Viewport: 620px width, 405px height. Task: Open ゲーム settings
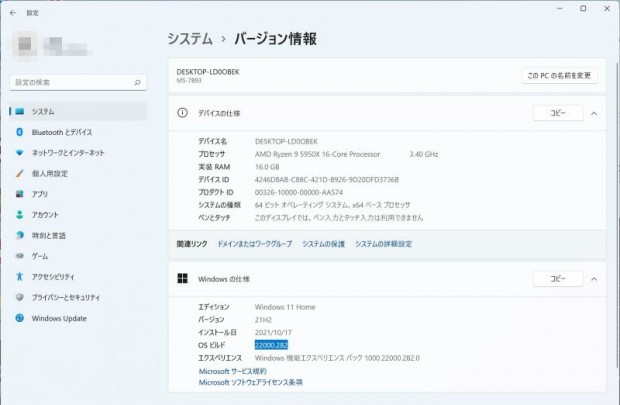point(78,256)
